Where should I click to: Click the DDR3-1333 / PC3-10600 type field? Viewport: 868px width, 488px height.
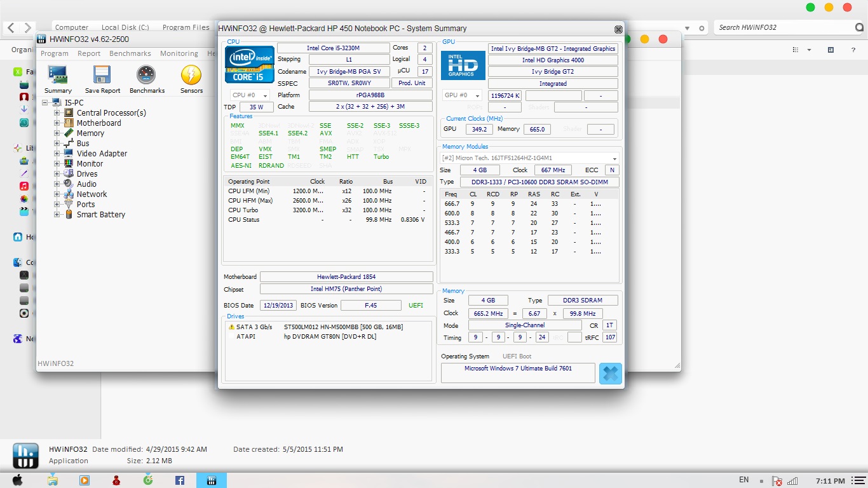539,182
